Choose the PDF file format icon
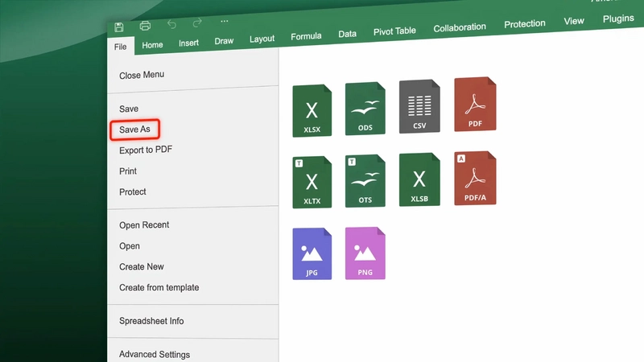 click(475, 105)
